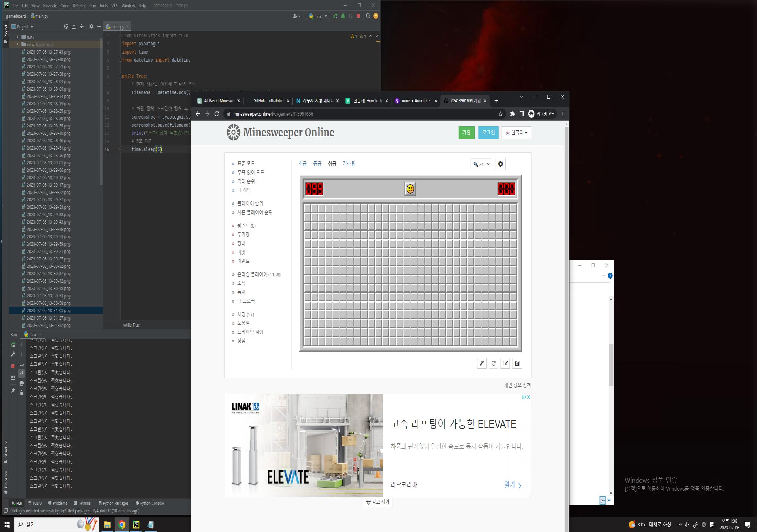Reload the Minesweeper page in Chrome
This screenshot has height=532, width=757.
pyautogui.click(x=217, y=114)
